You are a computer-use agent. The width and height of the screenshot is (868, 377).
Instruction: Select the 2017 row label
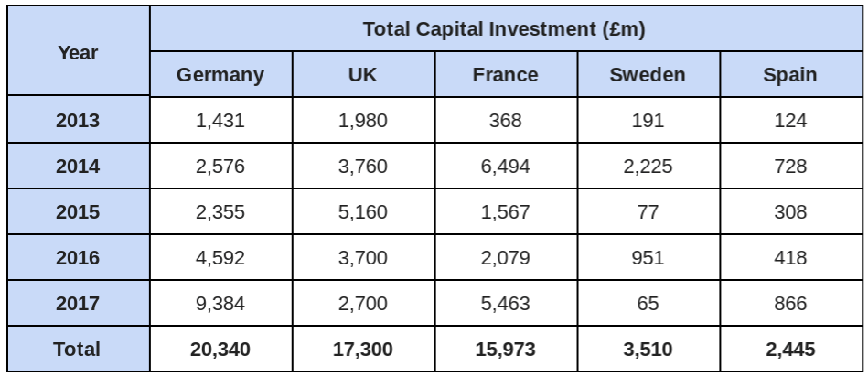pyautogui.click(x=78, y=303)
